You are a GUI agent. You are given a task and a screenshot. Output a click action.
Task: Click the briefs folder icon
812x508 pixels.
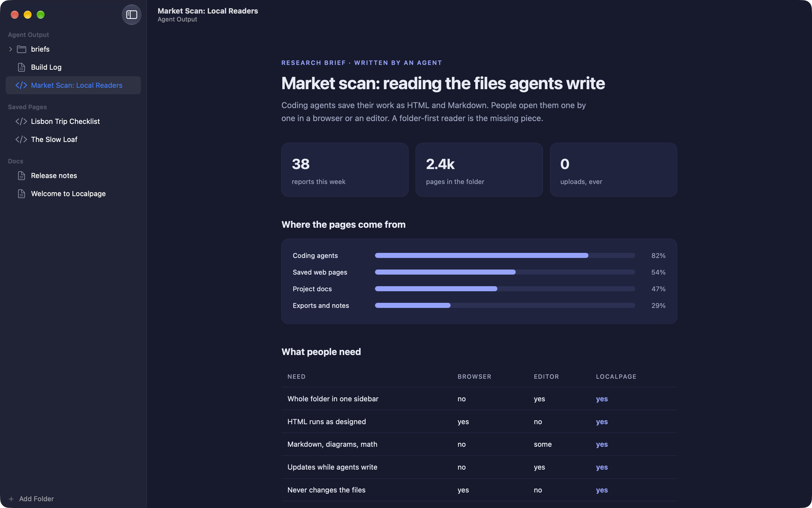click(x=21, y=49)
